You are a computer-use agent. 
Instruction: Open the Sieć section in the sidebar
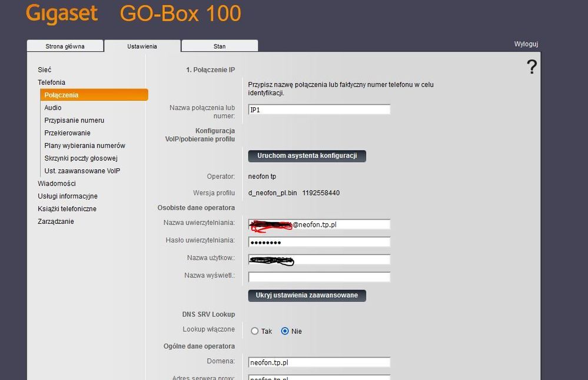[44, 70]
